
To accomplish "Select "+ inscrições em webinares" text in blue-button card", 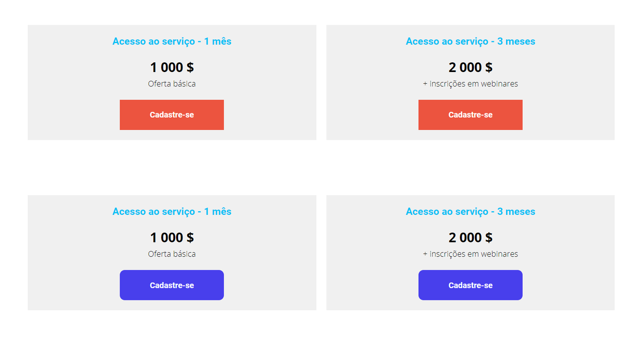I will tap(470, 254).
